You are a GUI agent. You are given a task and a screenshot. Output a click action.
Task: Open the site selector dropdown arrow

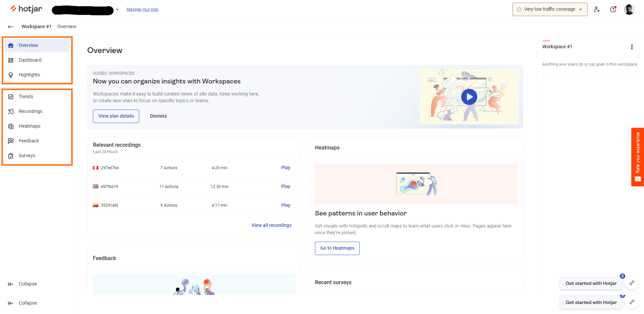tap(117, 10)
